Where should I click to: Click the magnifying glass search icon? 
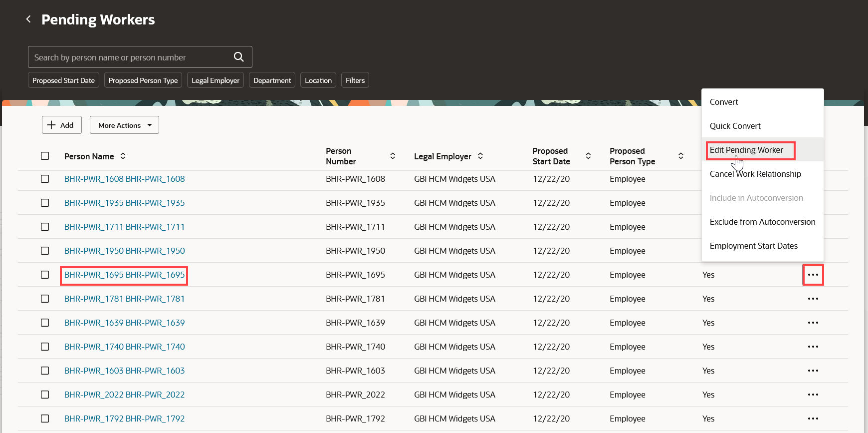(239, 57)
